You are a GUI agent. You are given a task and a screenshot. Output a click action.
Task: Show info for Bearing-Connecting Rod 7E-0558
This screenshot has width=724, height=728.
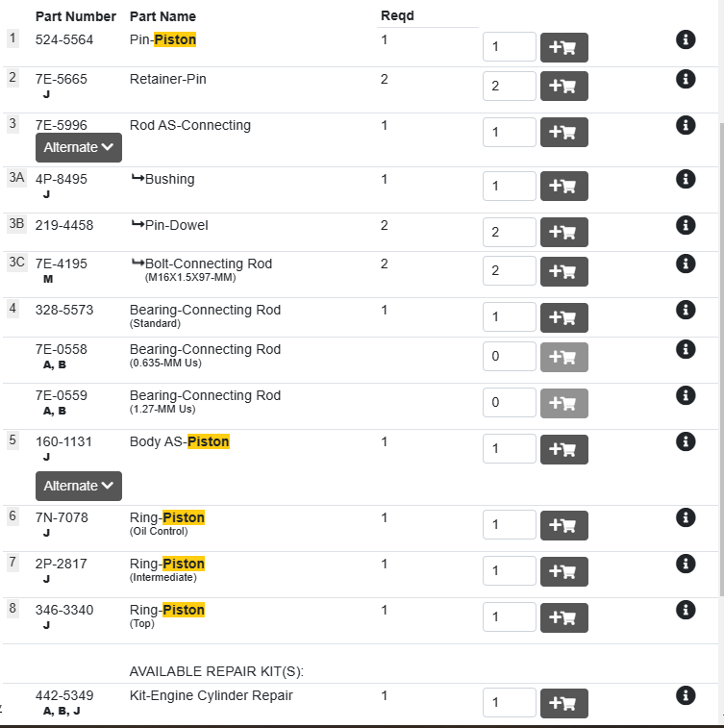686,349
